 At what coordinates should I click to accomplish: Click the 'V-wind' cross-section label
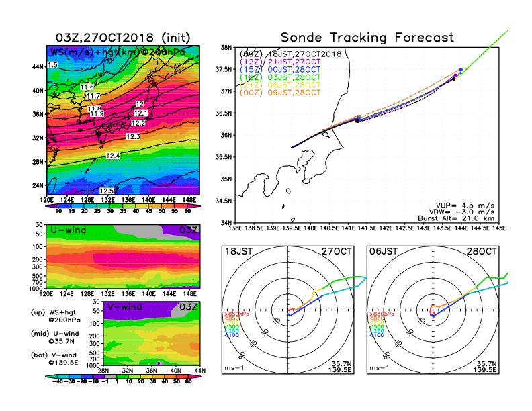pyautogui.click(x=124, y=307)
